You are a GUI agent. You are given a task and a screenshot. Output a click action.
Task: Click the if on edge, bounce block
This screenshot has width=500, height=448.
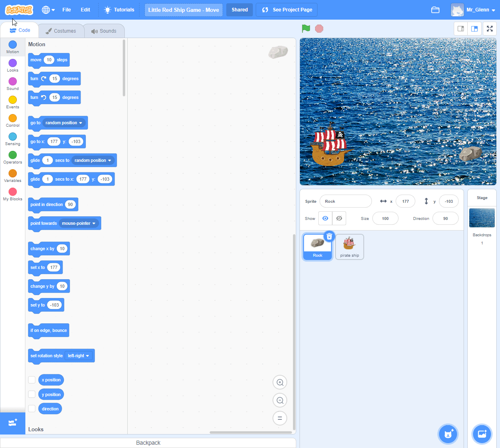[49, 331]
